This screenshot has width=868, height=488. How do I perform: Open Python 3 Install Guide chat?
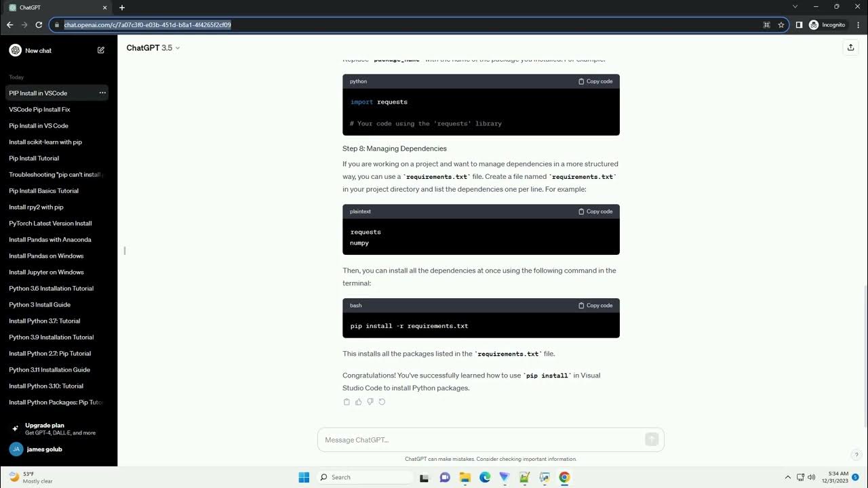[57, 304]
